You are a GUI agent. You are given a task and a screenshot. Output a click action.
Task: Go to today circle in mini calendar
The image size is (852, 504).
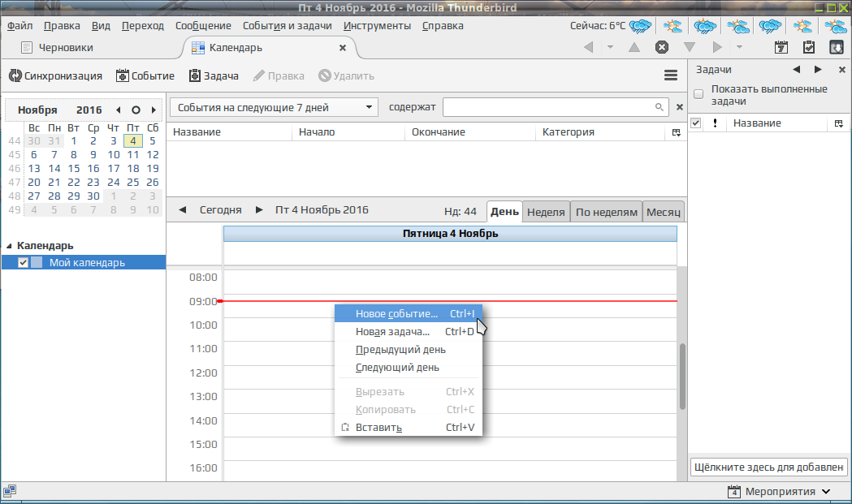(x=136, y=110)
